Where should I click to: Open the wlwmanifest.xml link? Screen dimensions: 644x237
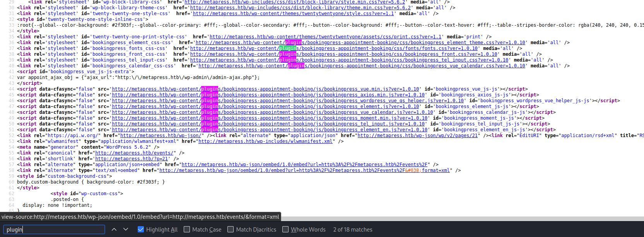265,141
